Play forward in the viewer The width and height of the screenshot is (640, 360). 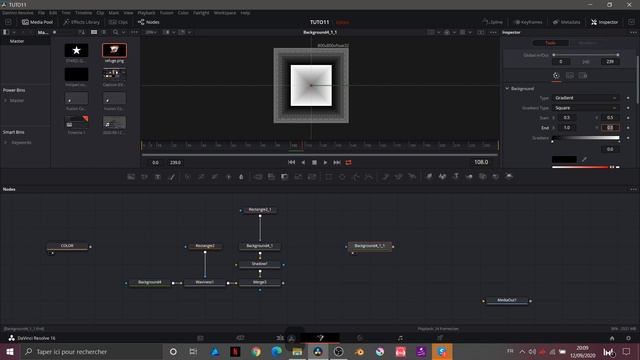tap(325, 162)
